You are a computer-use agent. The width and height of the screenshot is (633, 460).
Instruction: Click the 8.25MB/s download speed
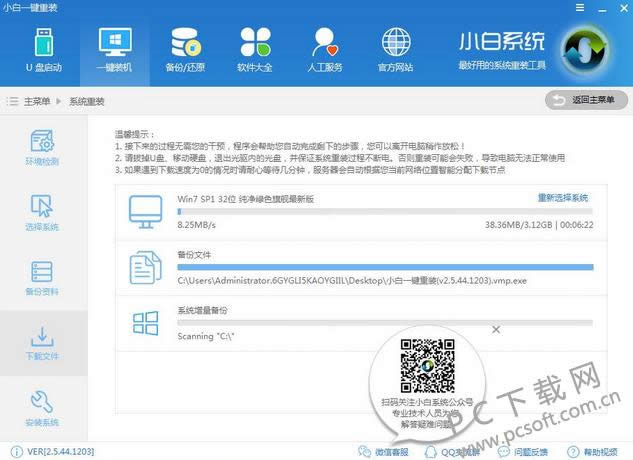[197, 225]
